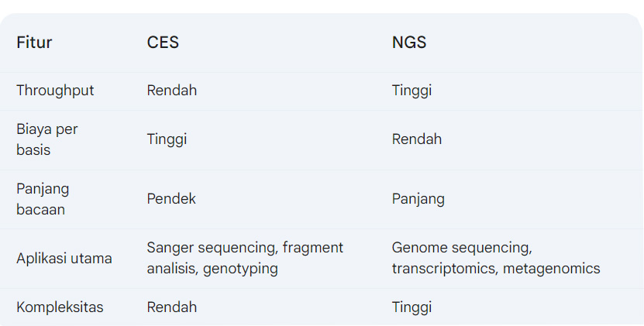Select the Biaya per basis label
This screenshot has width=644, height=326.
point(47,139)
